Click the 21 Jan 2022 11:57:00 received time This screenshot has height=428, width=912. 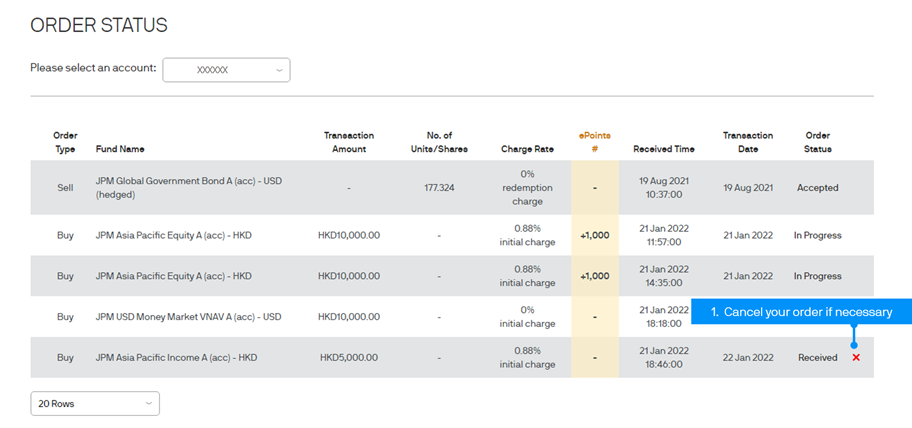[x=664, y=236]
